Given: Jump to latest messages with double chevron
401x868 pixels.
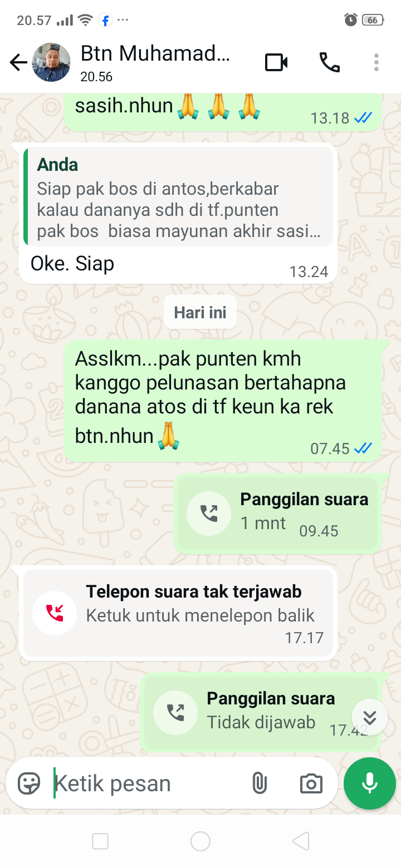Looking at the screenshot, I should click(x=370, y=717).
